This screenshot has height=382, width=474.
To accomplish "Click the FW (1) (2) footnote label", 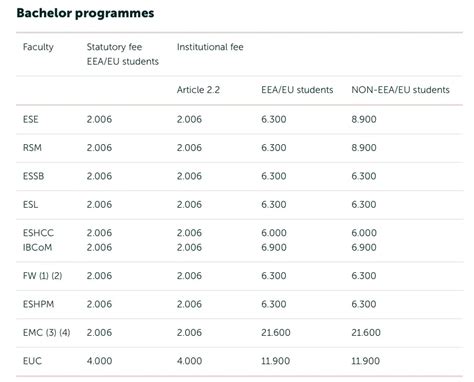I will click(x=42, y=276).
